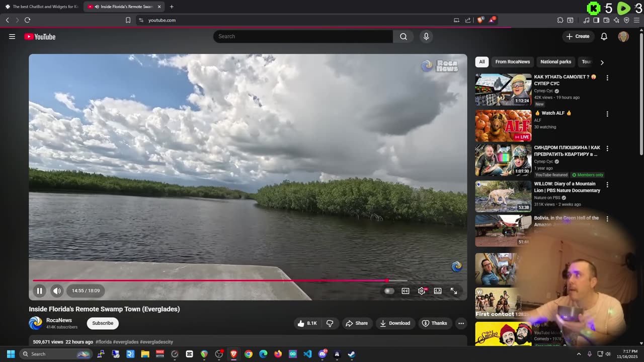The width and height of the screenshot is (644, 362).
Task: Open a new browser tab
Action: pyautogui.click(x=172, y=7)
